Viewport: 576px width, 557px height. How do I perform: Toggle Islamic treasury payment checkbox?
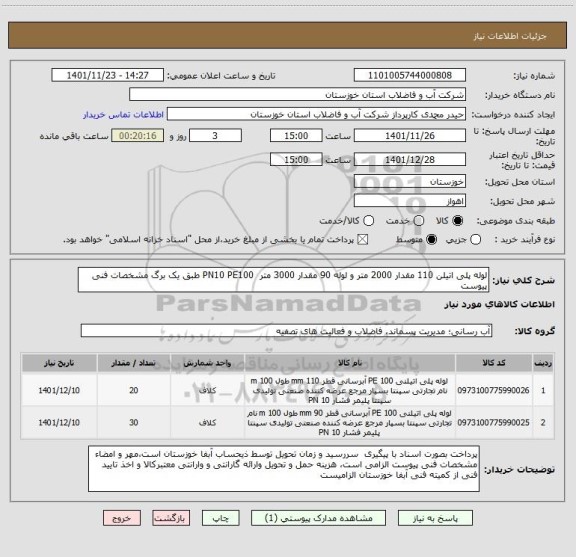(x=363, y=240)
